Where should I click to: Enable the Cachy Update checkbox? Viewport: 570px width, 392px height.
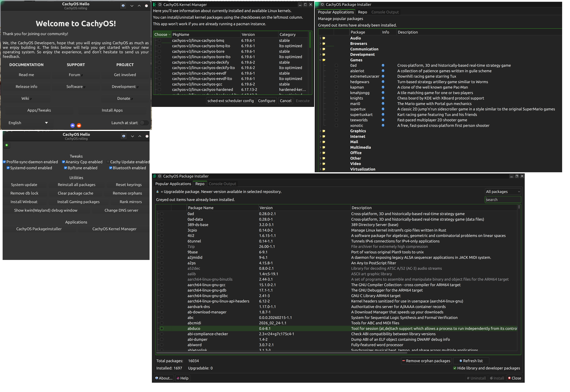tap(108, 162)
